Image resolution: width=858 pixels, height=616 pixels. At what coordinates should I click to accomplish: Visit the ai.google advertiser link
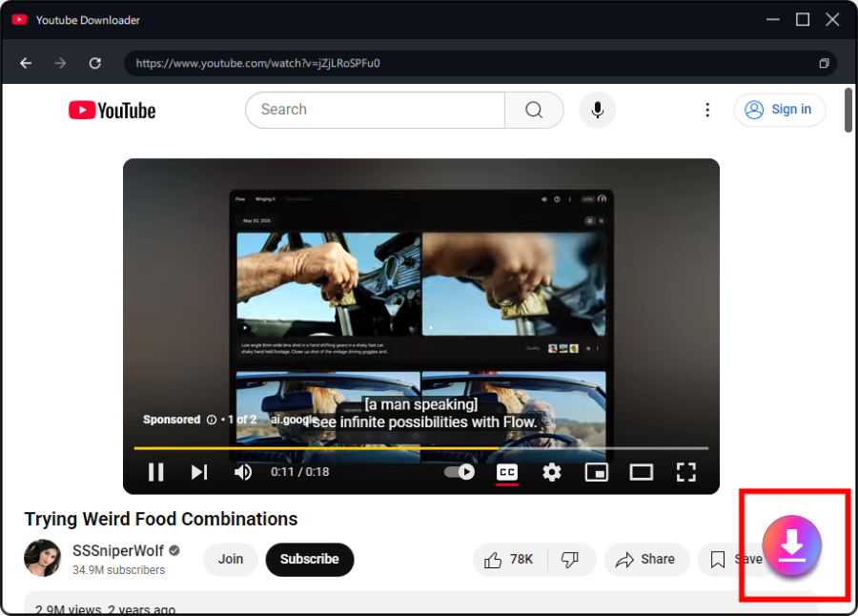293,420
